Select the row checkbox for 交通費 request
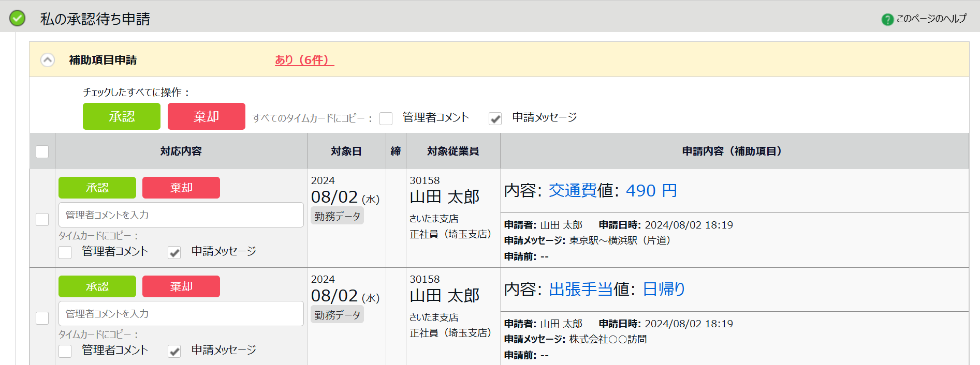 [42, 219]
